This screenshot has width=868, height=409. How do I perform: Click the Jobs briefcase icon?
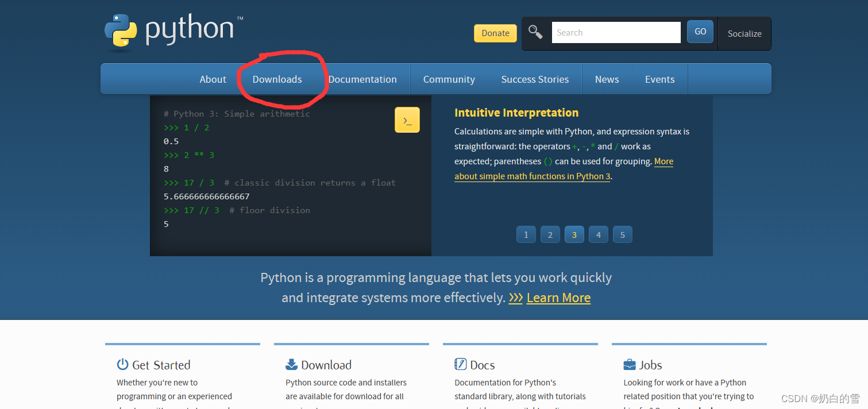pyautogui.click(x=630, y=365)
